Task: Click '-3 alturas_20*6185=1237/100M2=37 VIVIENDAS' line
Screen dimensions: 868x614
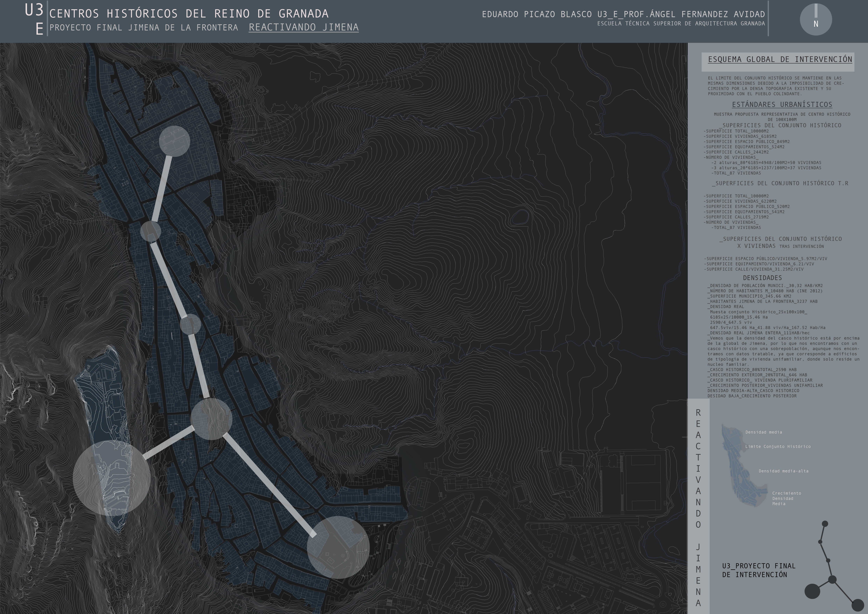Action: coord(766,168)
